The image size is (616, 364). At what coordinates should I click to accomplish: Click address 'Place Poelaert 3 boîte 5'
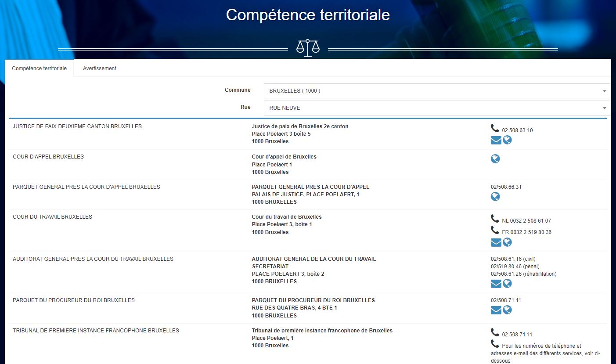point(281,134)
